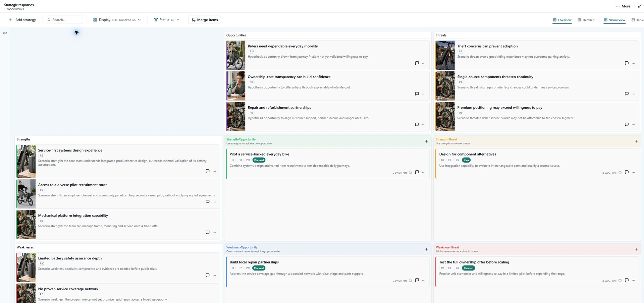The width and height of the screenshot is (644, 303).
Task: Open comments on Single-source components card
Action: tap(627, 94)
